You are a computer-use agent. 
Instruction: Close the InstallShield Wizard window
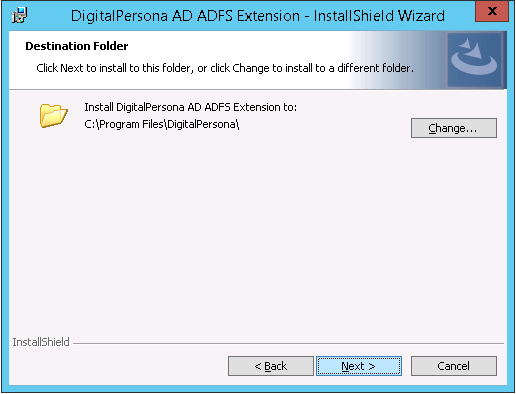click(492, 11)
